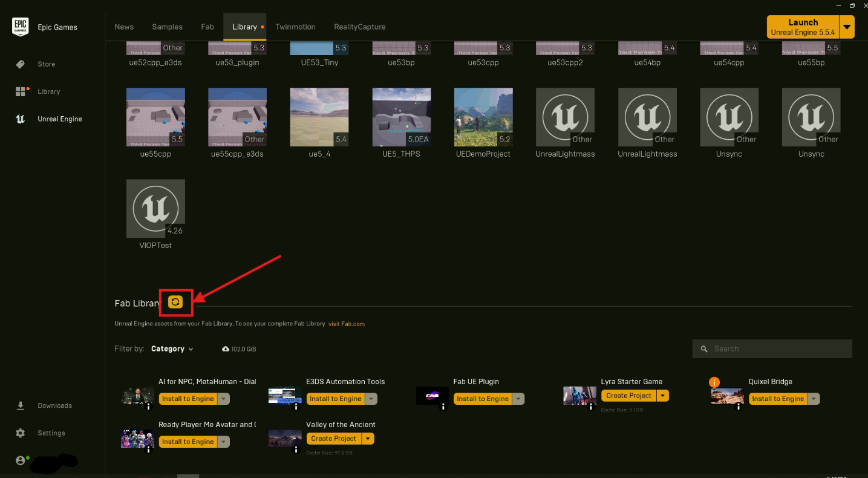The height and width of the screenshot is (478, 868).
Task: Click the Epic Games logo
Action: point(20,27)
